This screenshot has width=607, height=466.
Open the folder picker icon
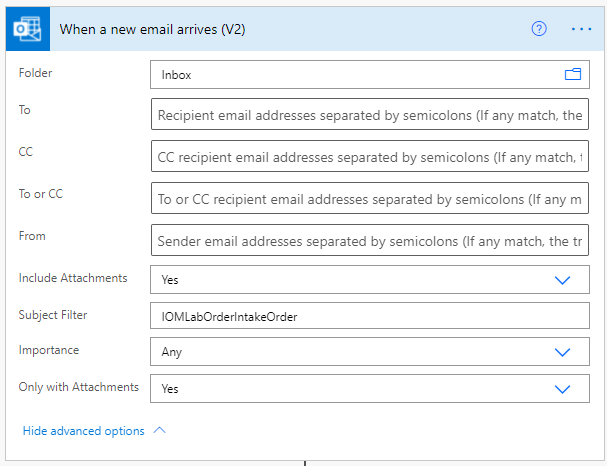tap(573, 74)
